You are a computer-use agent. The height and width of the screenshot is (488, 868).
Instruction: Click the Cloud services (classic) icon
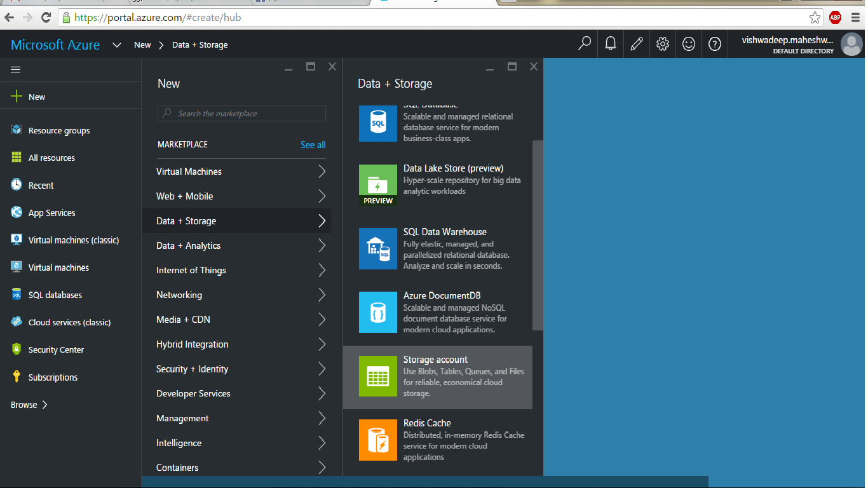tap(17, 322)
